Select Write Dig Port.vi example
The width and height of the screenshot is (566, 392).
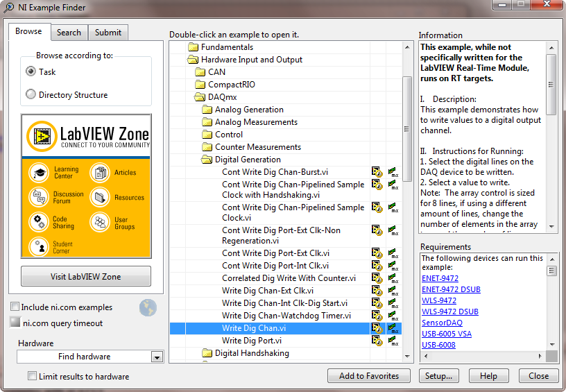point(252,341)
